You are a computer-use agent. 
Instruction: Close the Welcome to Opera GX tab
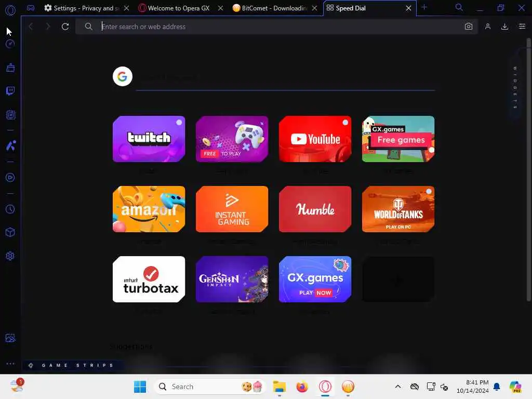(x=220, y=8)
